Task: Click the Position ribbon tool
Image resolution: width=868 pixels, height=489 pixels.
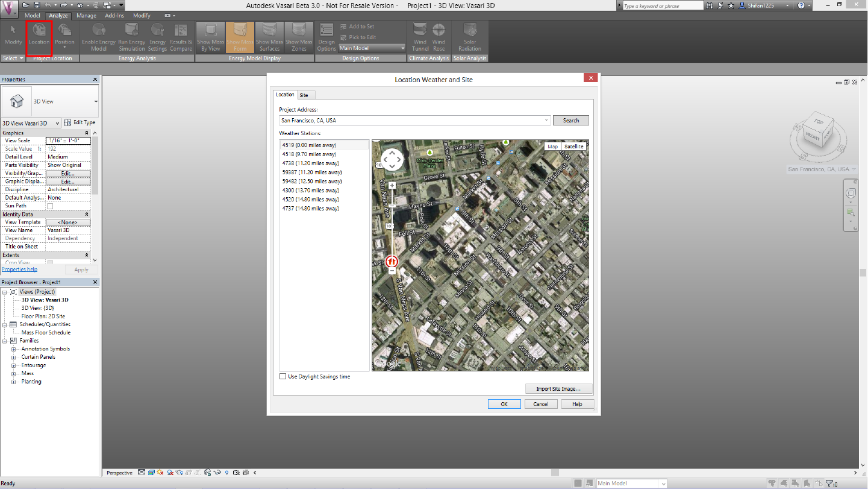Action: pos(64,37)
